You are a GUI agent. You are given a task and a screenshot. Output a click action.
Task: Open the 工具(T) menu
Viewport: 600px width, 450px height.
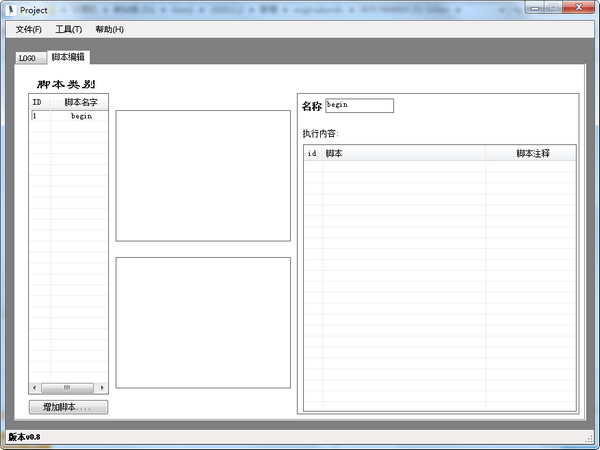69,29
